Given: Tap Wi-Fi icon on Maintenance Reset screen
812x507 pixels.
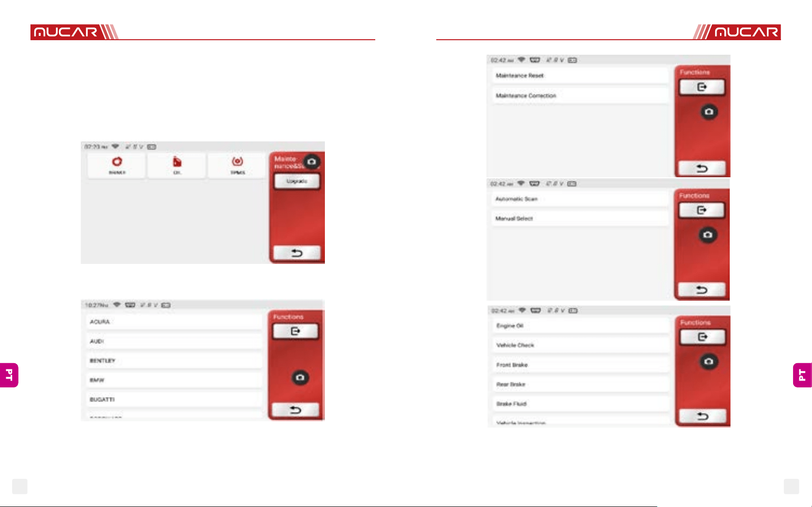Looking at the screenshot, I should click(x=521, y=60).
